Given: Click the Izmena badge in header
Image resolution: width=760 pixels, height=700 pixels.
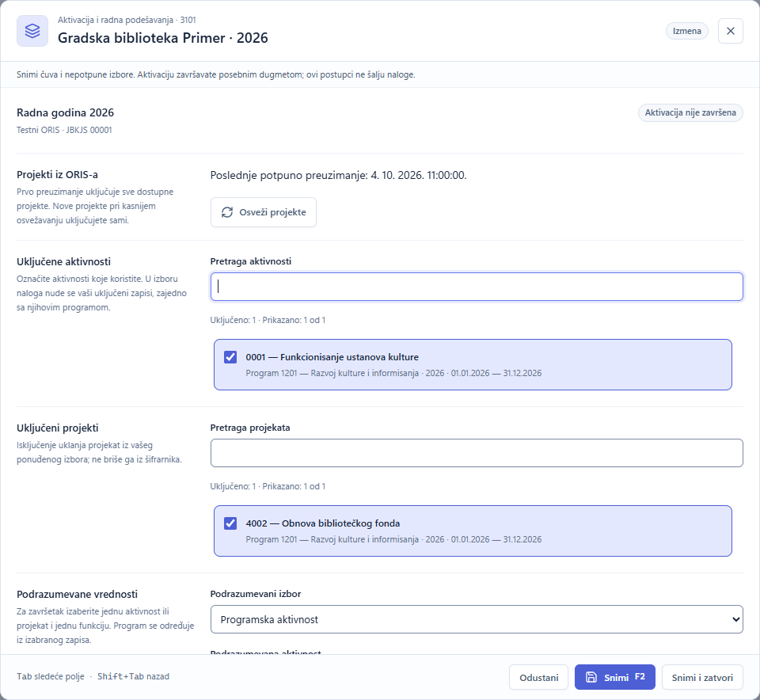Looking at the screenshot, I should pyautogui.click(x=687, y=31).
